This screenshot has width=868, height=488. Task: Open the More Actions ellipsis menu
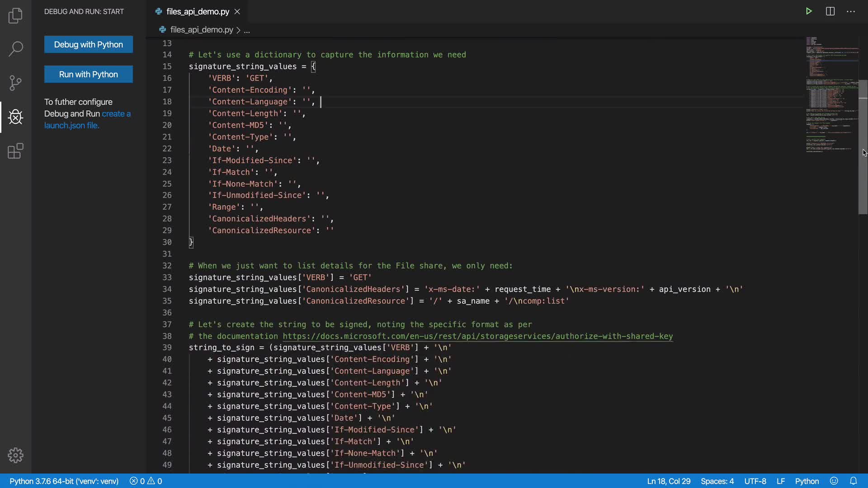[x=851, y=11]
